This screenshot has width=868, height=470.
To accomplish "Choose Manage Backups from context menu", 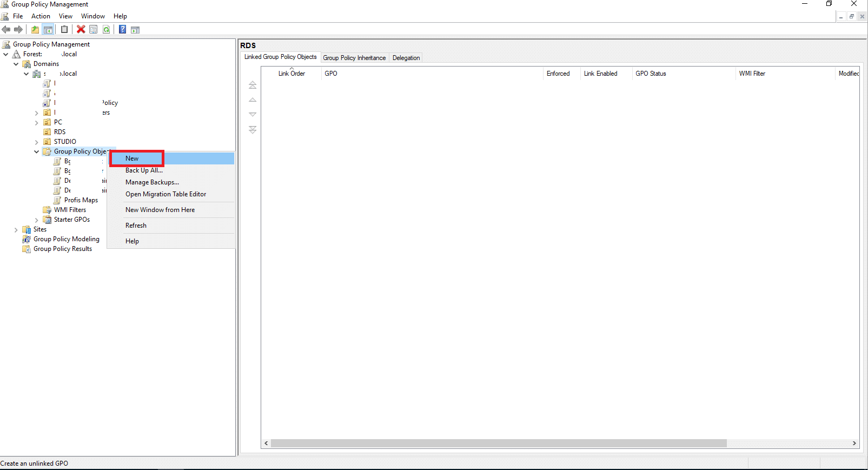I will click(152, 182).
